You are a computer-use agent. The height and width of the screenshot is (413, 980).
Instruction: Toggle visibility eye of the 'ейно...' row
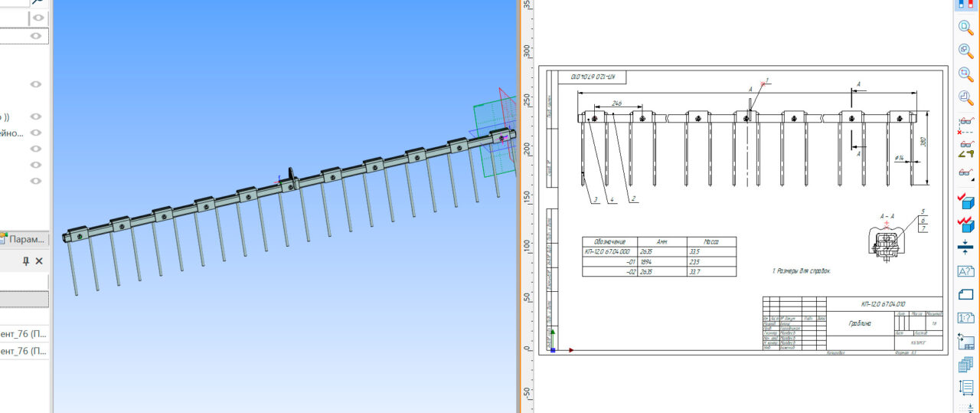pos(35,133)
